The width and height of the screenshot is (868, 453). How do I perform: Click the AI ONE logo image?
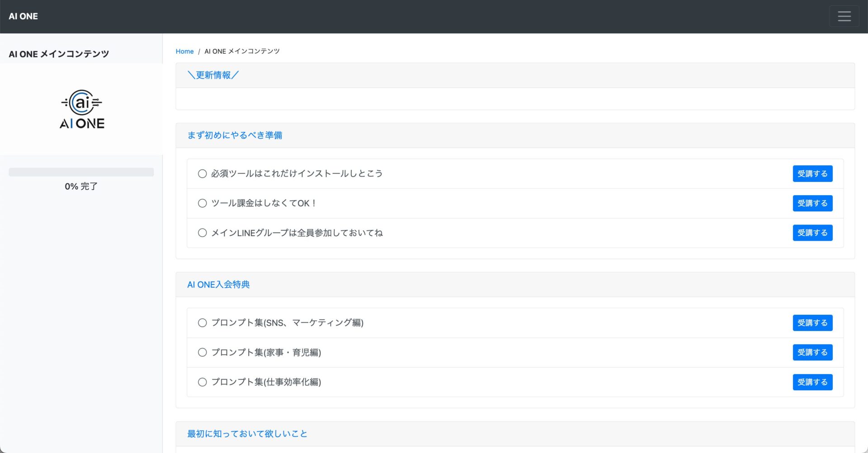82,109
